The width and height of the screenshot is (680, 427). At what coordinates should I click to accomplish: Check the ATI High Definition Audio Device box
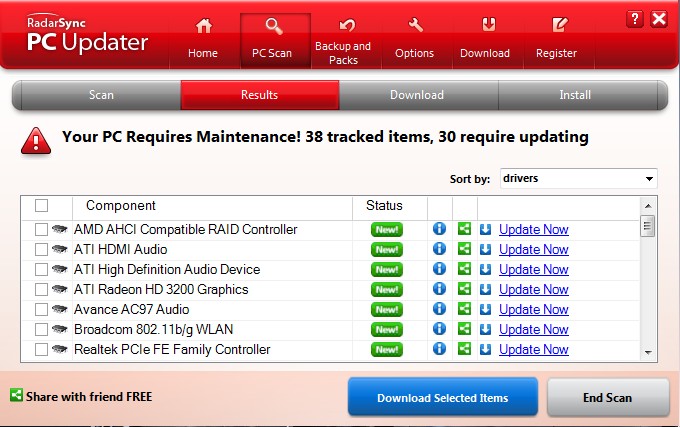click(x=41, y=269)
